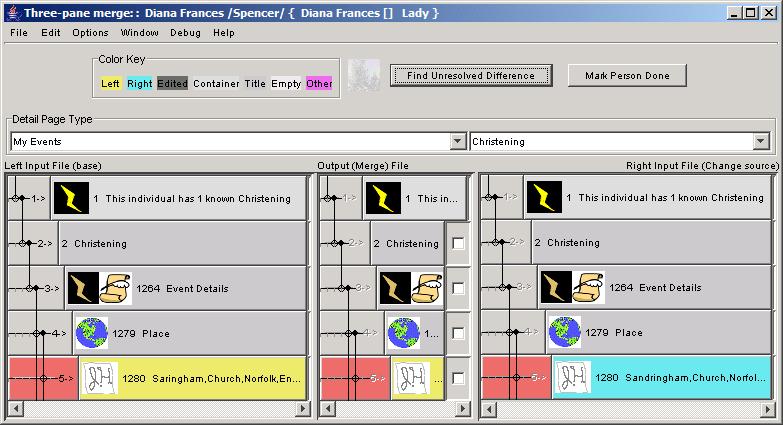Check the box on the output signature row
Screen dimensions: 783x425
click(x=458, y=379)
